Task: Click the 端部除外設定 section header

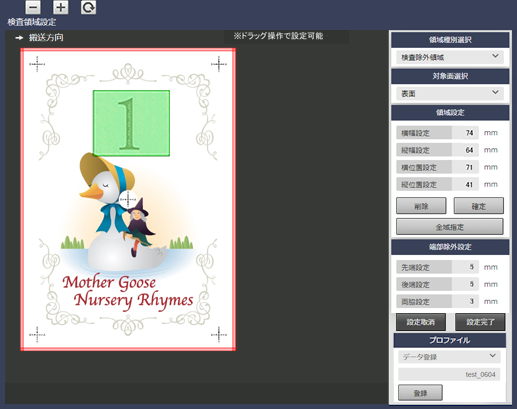Action: pos(450,247)
